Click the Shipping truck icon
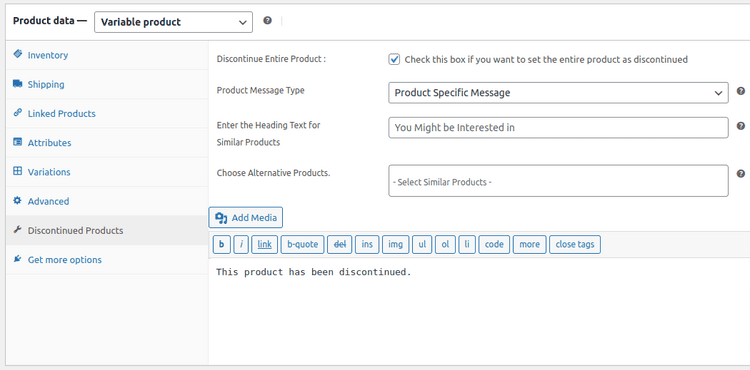 (x=18, y=84)
